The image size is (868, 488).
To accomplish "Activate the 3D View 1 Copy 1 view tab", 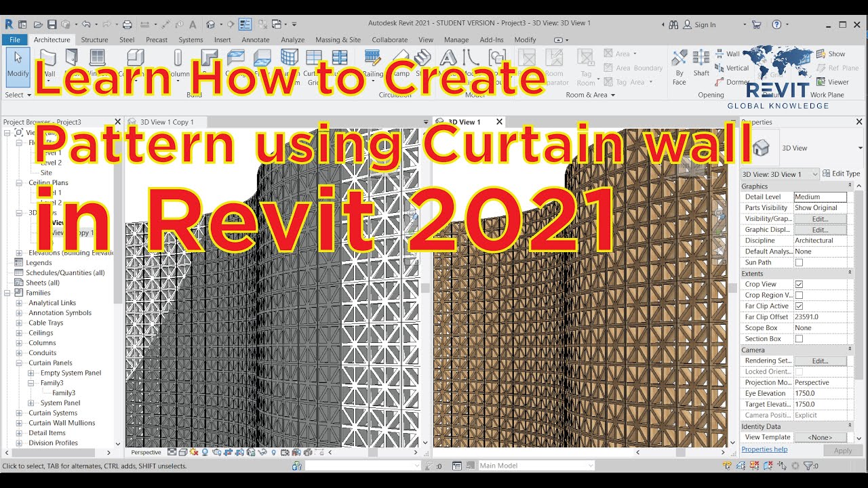I will (x=167, y=122).
